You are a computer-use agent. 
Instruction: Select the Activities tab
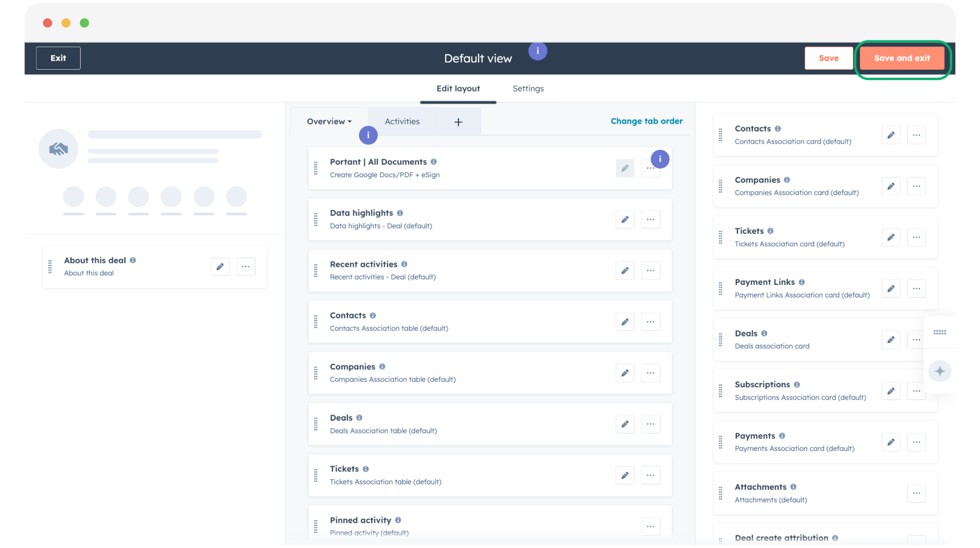(x=402, y=122)
